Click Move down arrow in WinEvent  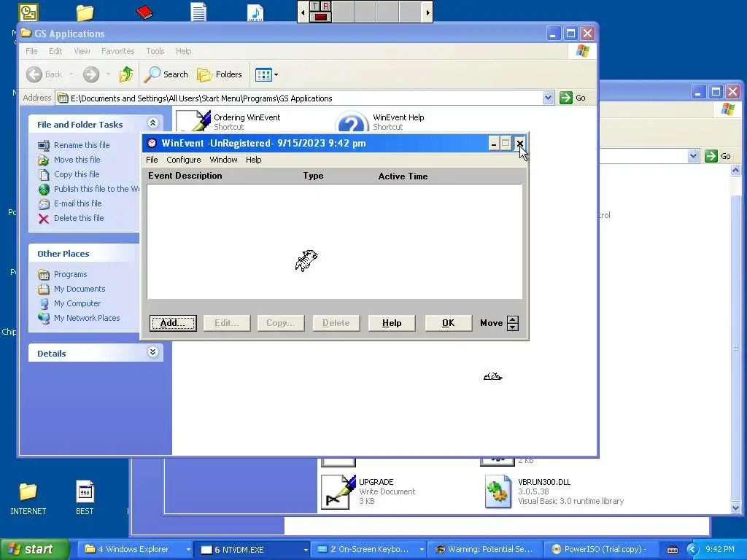tap(513, 327)
